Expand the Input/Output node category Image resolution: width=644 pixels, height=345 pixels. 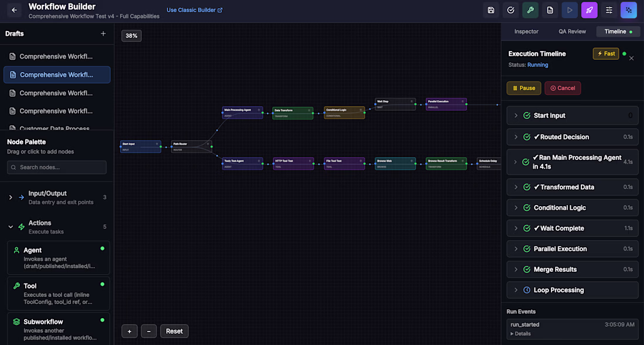click(57, 197)
